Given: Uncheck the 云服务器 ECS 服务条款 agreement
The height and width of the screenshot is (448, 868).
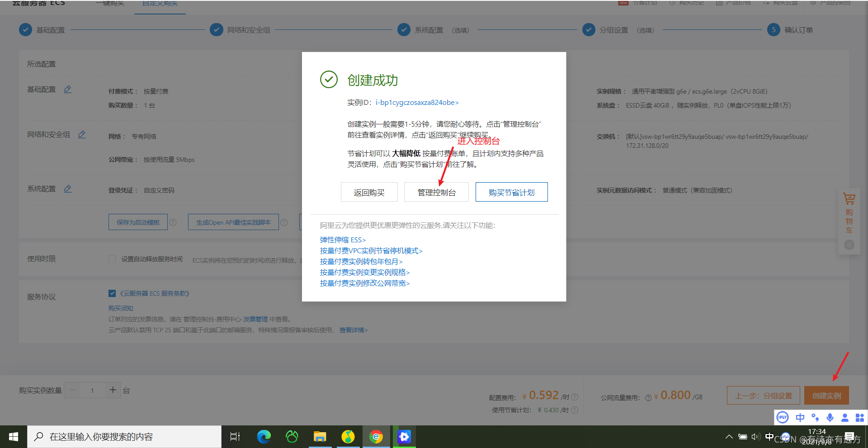Looking at the screenshot, I should (112, 293).
